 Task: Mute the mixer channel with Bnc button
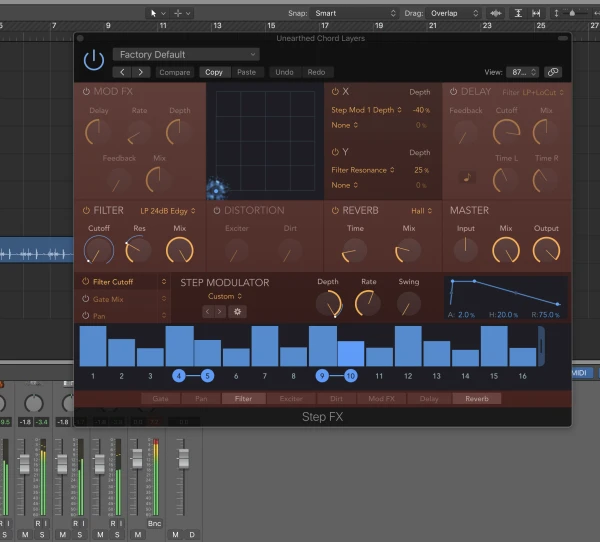point(138,535)
